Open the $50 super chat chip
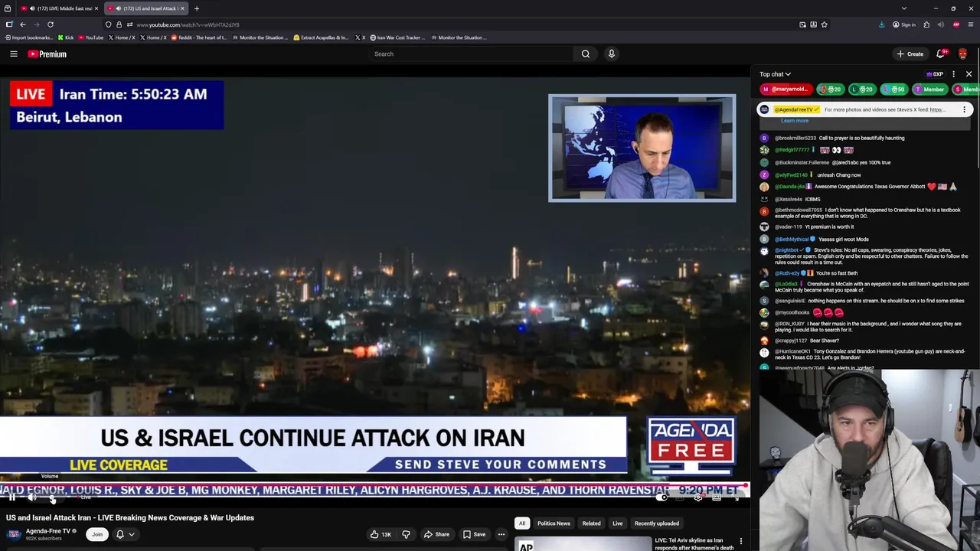Screen dimensions: 980x551 [x=893, y=89]
